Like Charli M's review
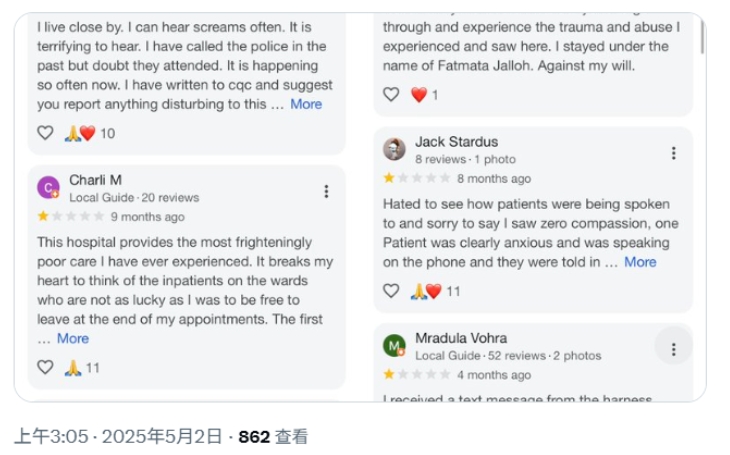Screen dimensions: 730x455 (45, 367)
